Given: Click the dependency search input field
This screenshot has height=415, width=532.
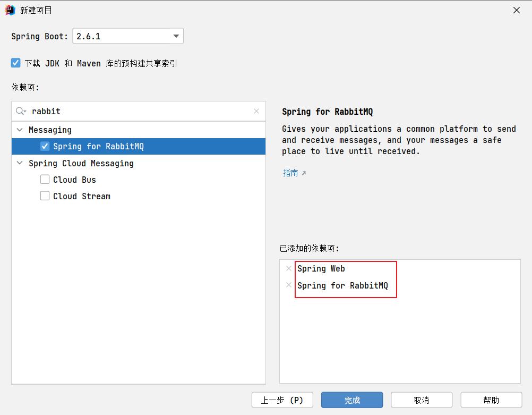Looking at the screenshot, I should coord(139,111).
